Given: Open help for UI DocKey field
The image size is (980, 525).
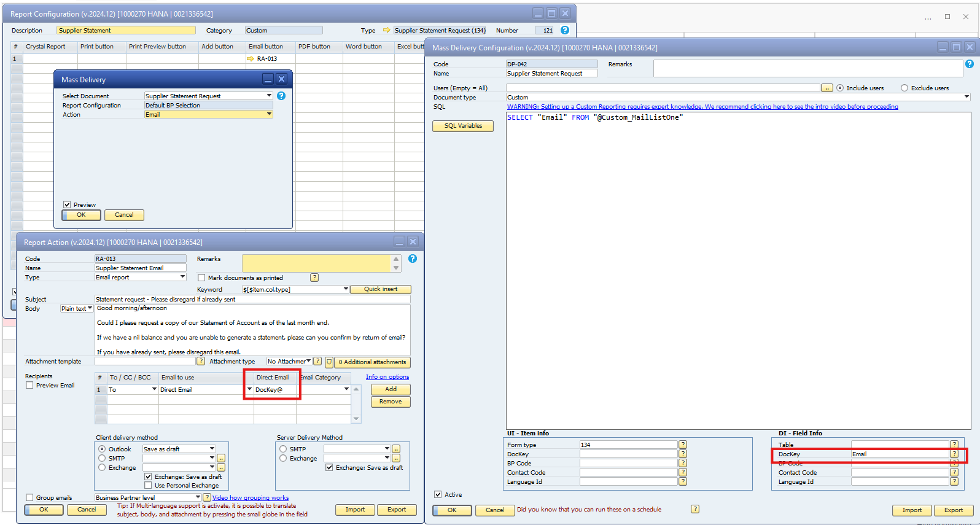Looking at the screenshot, I should (x=683, y=454).
